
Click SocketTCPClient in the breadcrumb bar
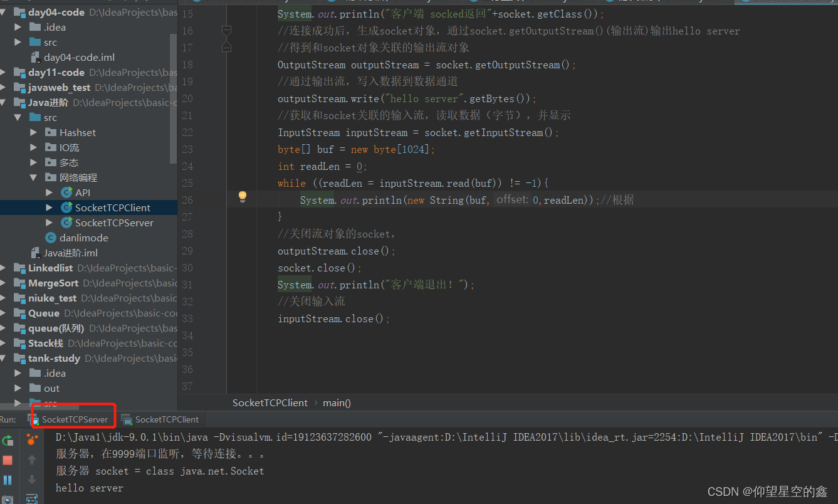pyautogui.click(x=270, y=402)
